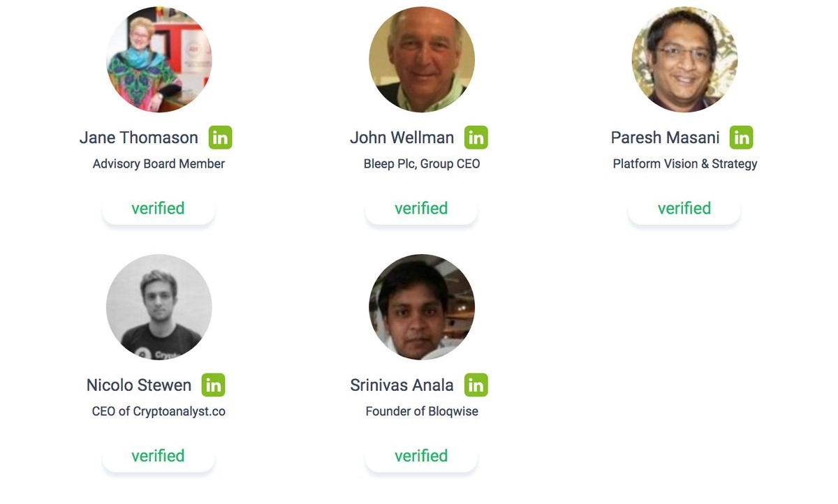Click verified button under John Wellman
This screenshot has width=838, height=504.
(421, 209)
